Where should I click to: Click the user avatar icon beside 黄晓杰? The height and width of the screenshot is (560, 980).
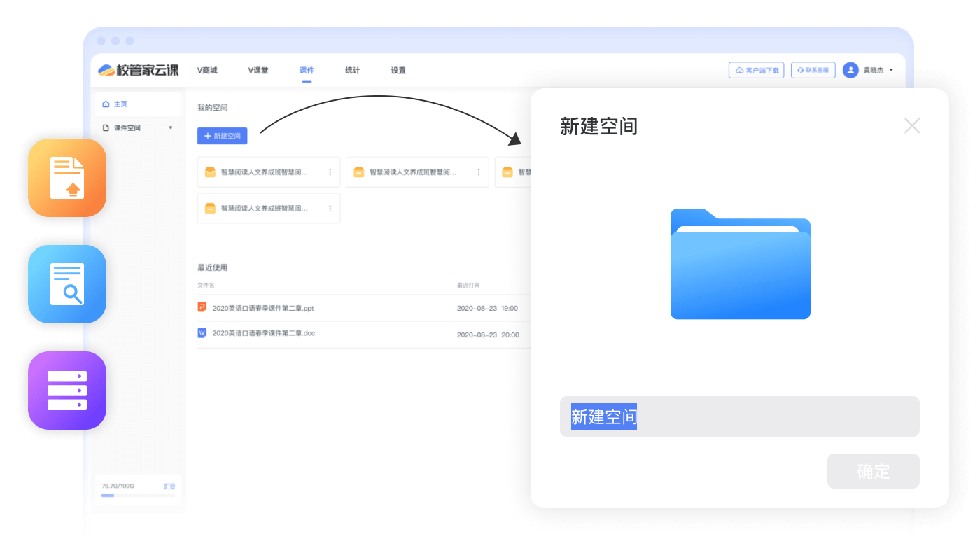[x=850, y=70]
